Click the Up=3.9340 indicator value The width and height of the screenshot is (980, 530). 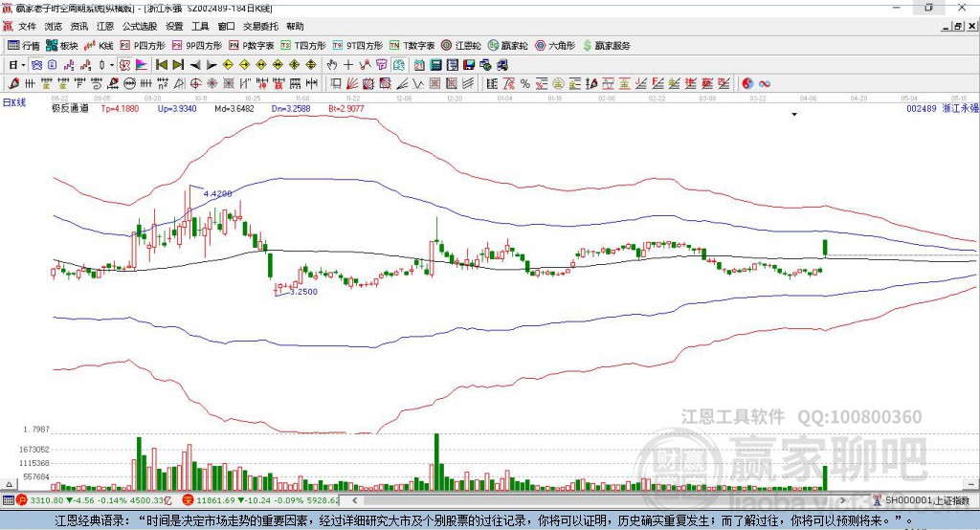point(177,108)
